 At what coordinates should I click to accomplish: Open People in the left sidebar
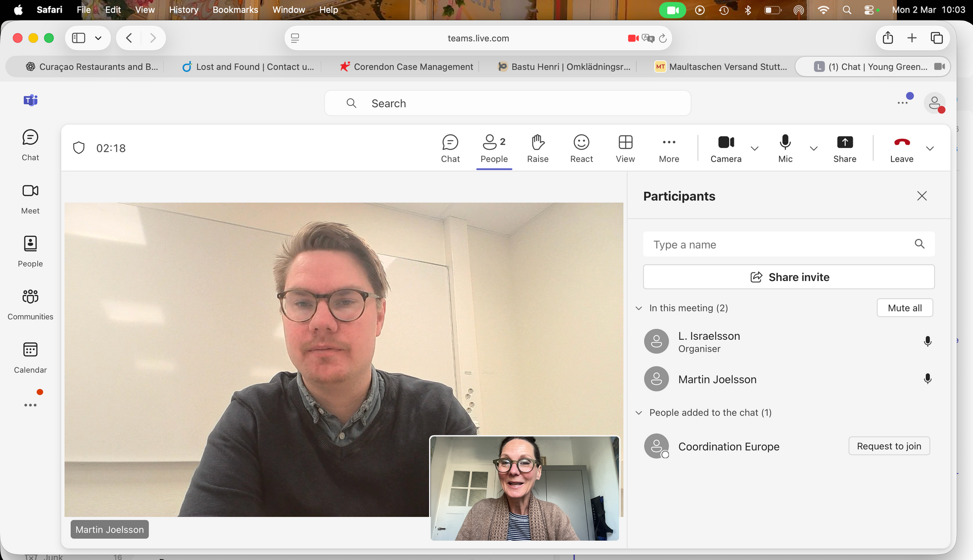pos(30,252)
